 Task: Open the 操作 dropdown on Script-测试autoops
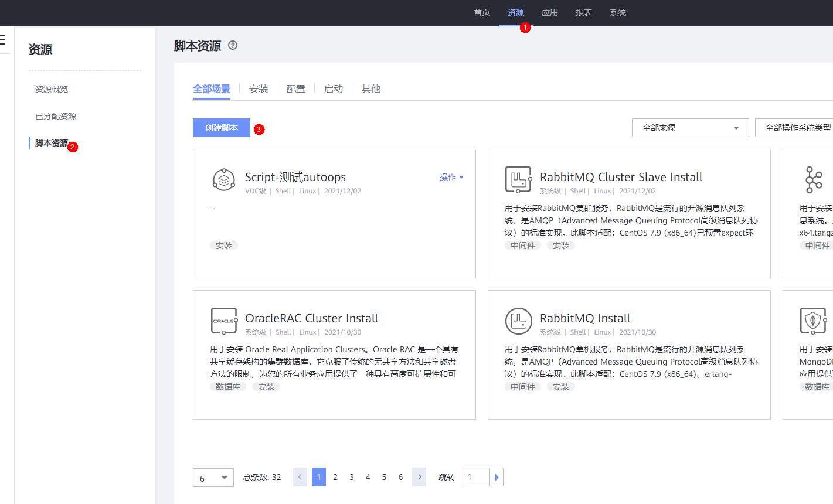click(x=451, y=177)
